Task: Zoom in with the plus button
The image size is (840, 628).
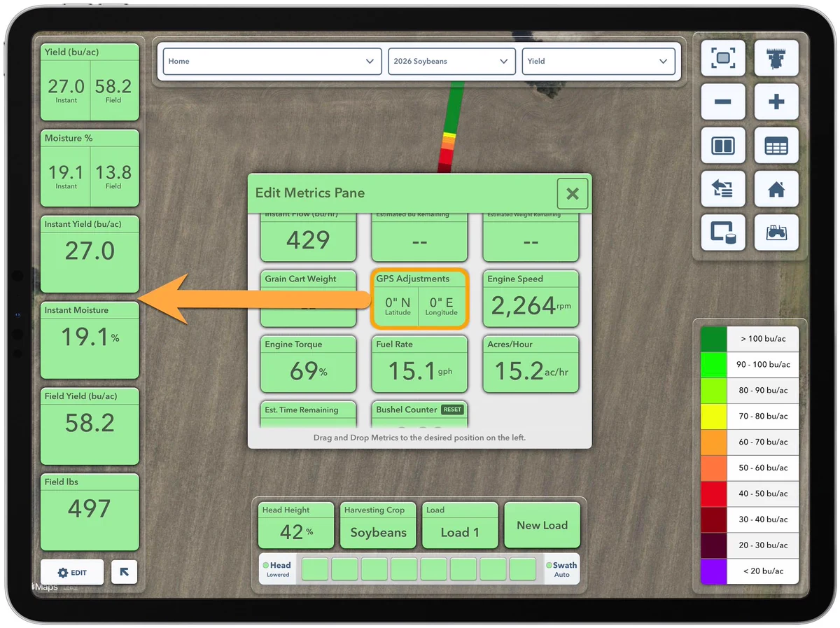Action: point(776,102)
